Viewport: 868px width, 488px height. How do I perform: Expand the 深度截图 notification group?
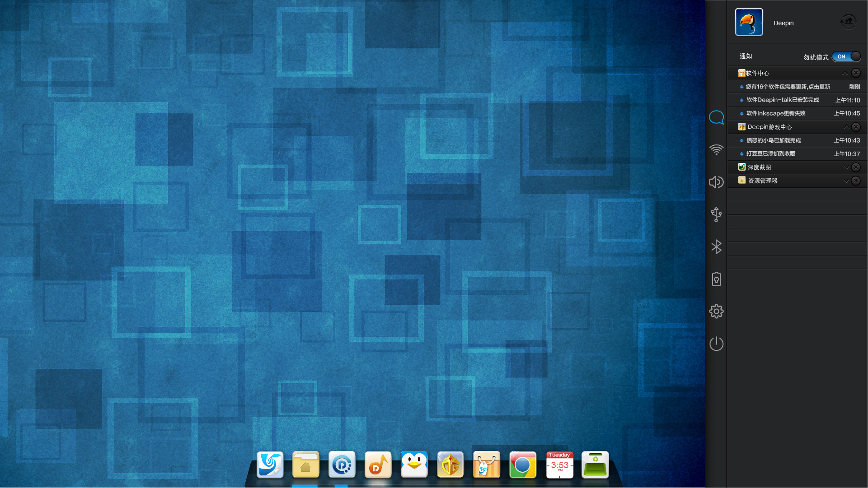[x=846, y=167]
